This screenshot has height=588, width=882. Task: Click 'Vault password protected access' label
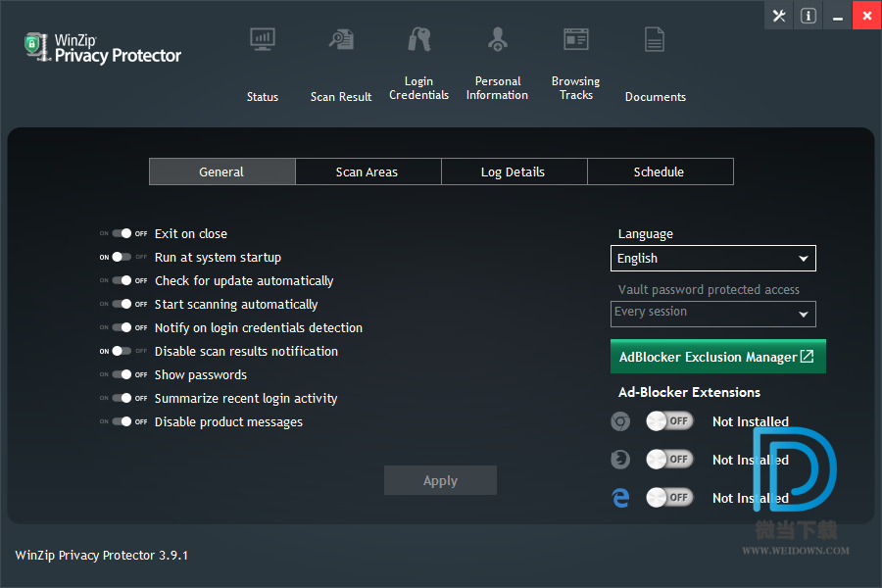[709, 290]
